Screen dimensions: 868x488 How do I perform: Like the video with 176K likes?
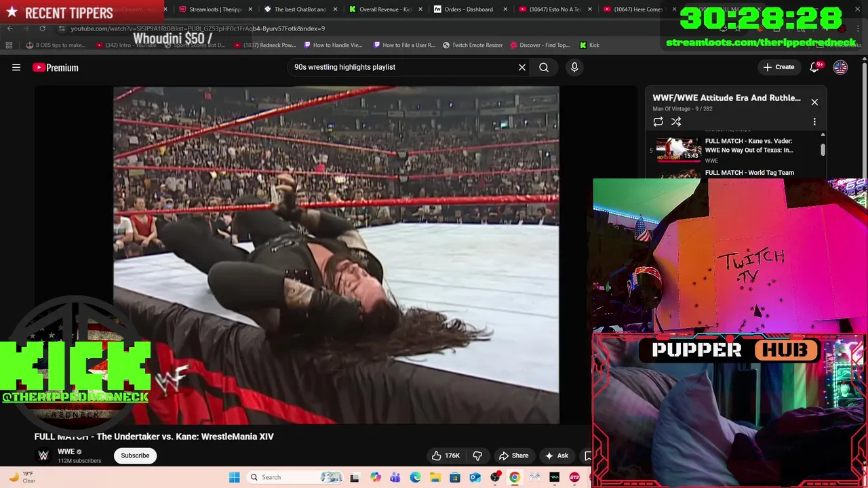446,455
